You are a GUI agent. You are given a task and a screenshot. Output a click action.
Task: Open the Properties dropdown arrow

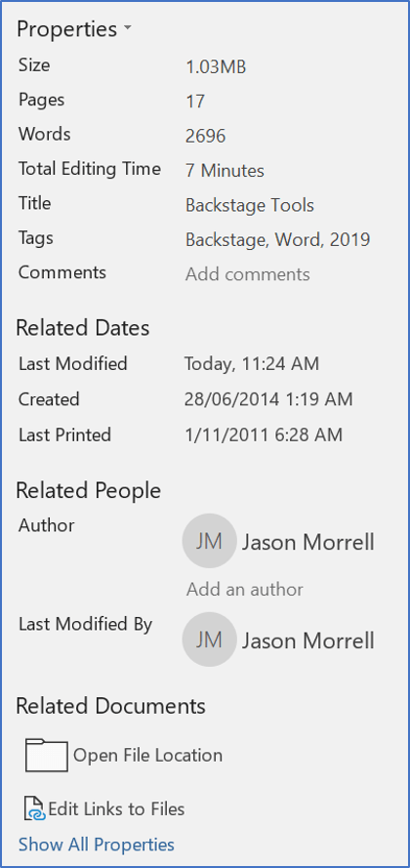[127, 27]
